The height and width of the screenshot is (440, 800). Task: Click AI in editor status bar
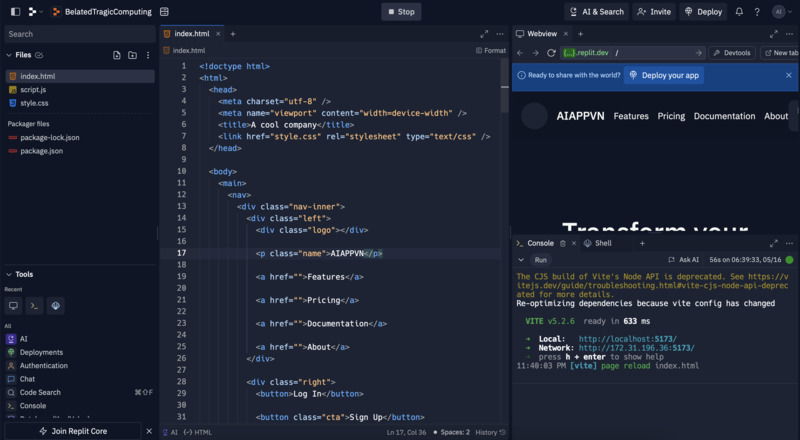170,432
